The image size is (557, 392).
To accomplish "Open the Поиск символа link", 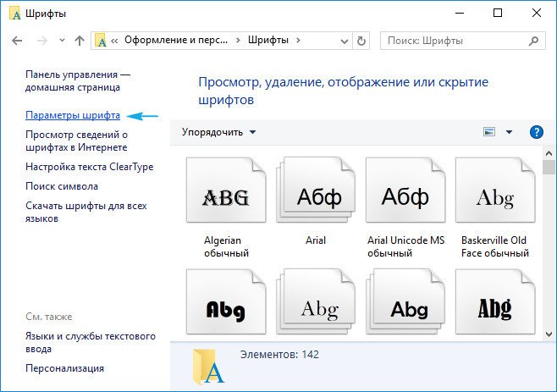I will click(62, 186).
